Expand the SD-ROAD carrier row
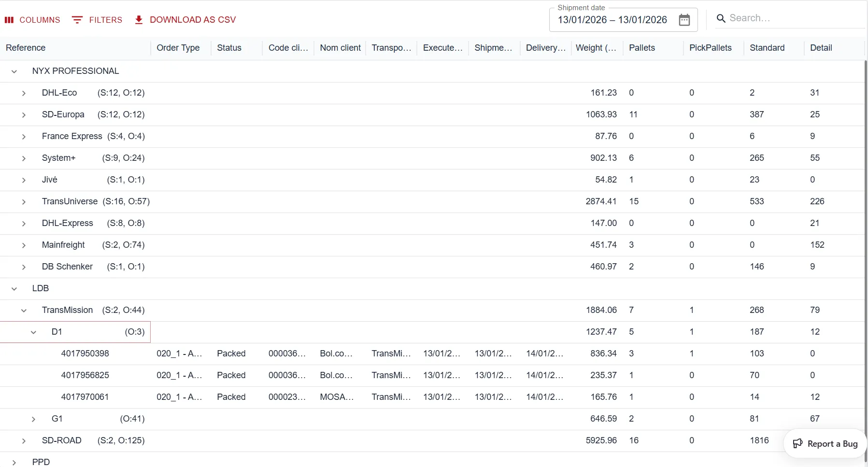Screen dimensions: 868x467 24,441
